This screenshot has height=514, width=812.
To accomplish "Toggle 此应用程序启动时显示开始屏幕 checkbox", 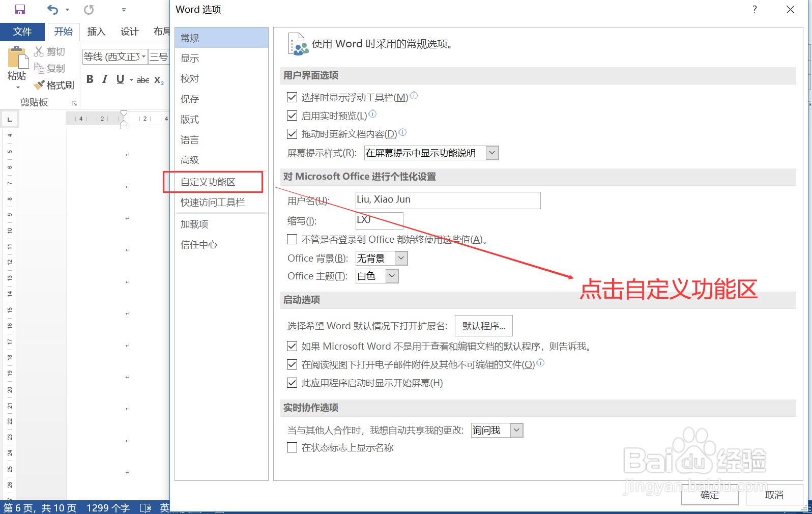I will pyautogui.click(x=292, y=383).
